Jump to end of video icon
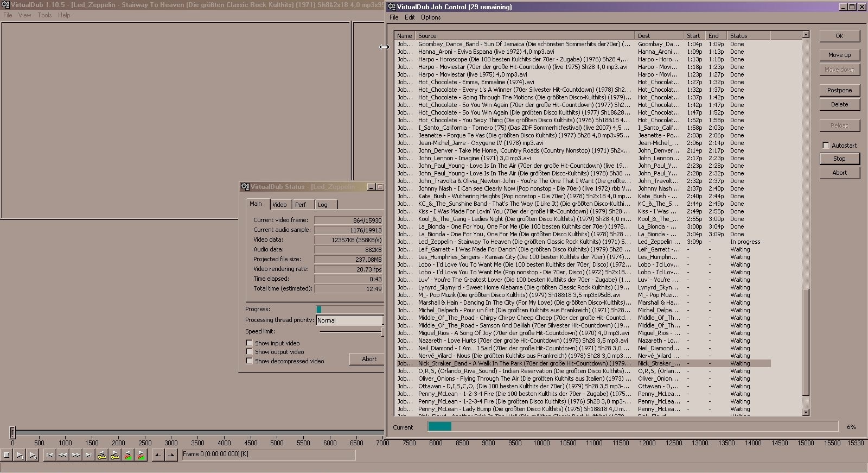This screenshot has height=473, width=868. [x=88, y=455]
